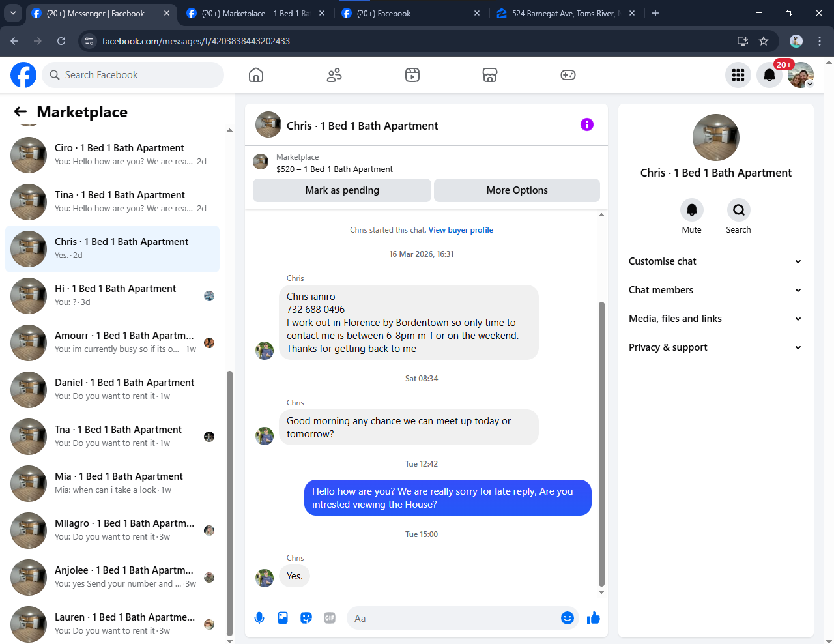The image size is (834, 644).
Task: Record a voice clip with microphone icon
Action: pos(259,618)
